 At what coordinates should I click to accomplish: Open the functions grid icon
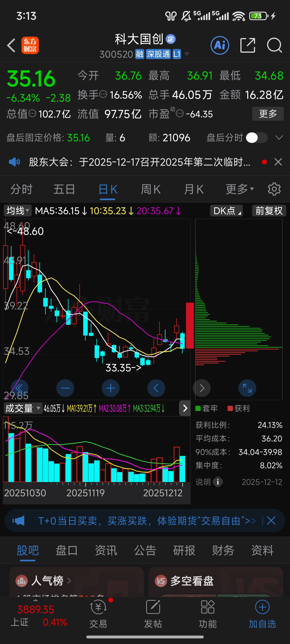(208, 607)
